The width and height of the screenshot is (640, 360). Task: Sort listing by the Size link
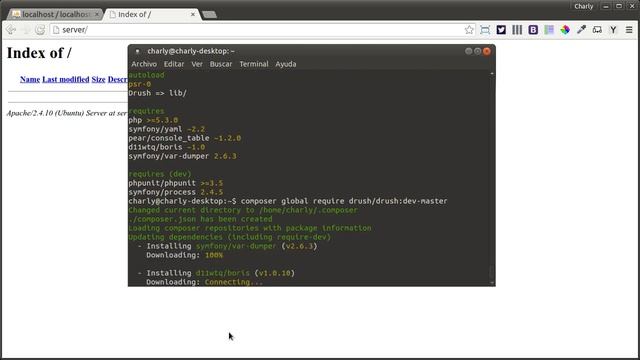[x=98, y=79]
